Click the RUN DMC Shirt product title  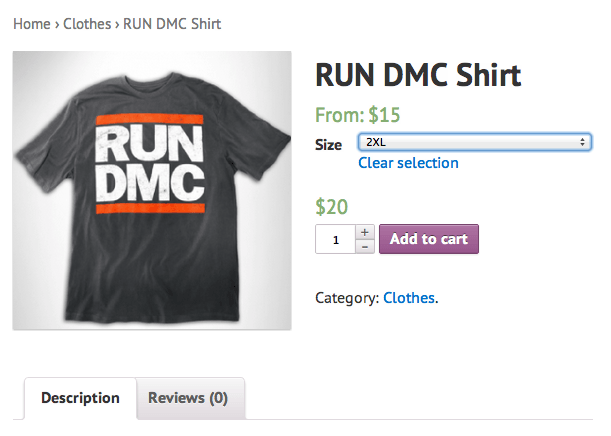[418, 75]
